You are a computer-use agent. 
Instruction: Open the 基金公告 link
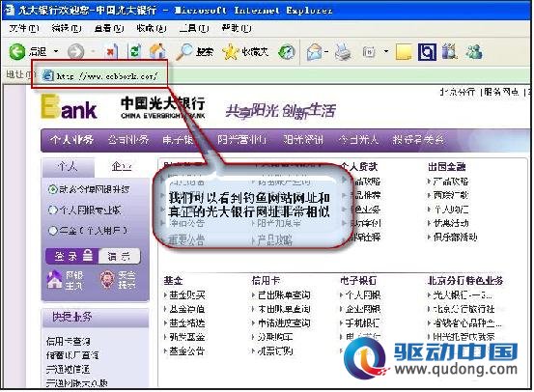click(187, 350)
